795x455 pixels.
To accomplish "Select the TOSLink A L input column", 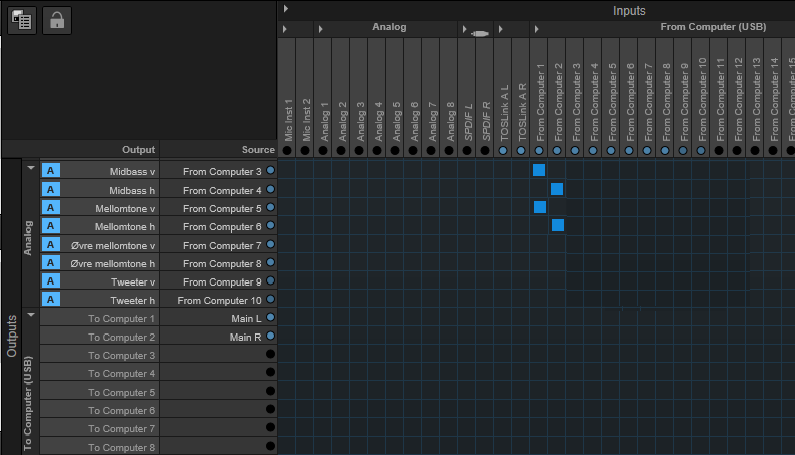I will coord(503,100).
